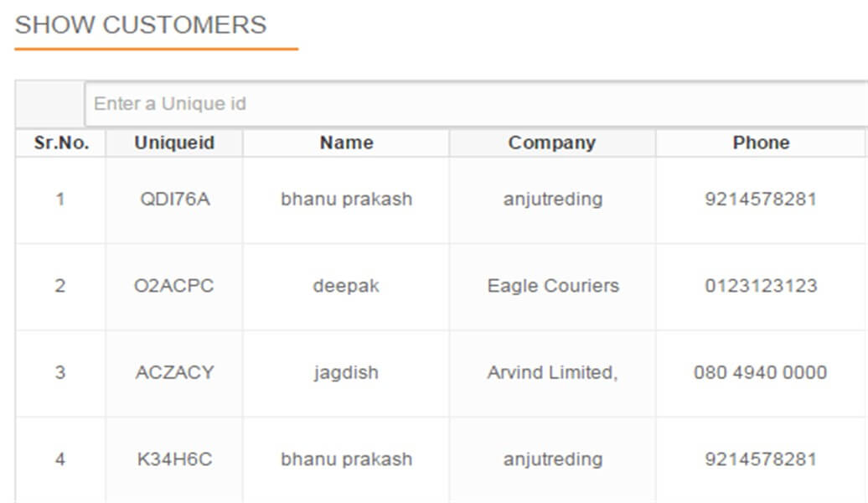
Task: Select unique id ACZACY for jagdish
Action: click(x=173, y=373)
